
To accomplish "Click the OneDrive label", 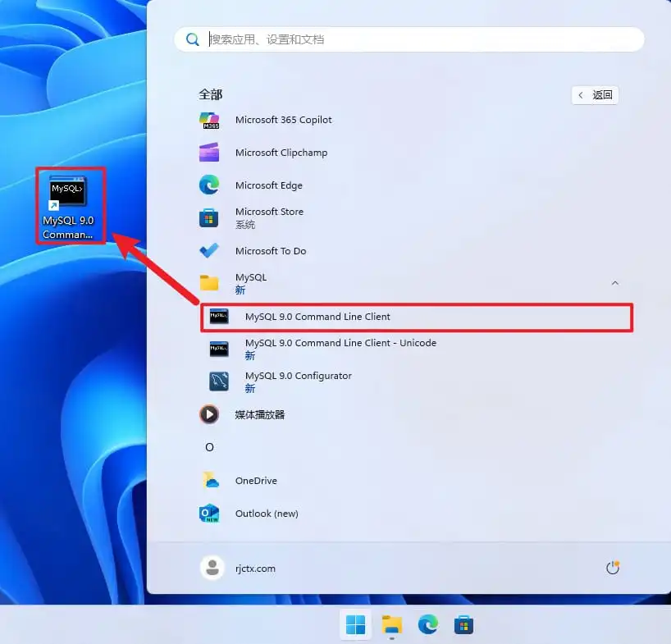I will tap(256, 481).
